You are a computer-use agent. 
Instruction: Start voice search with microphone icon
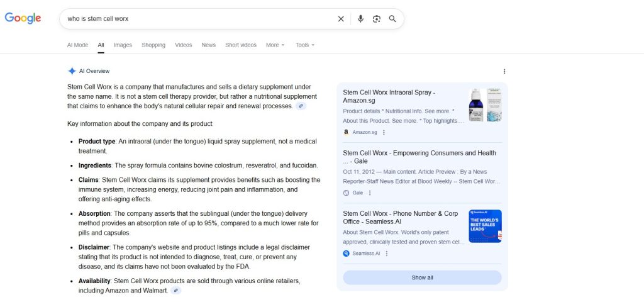[360, 19]
